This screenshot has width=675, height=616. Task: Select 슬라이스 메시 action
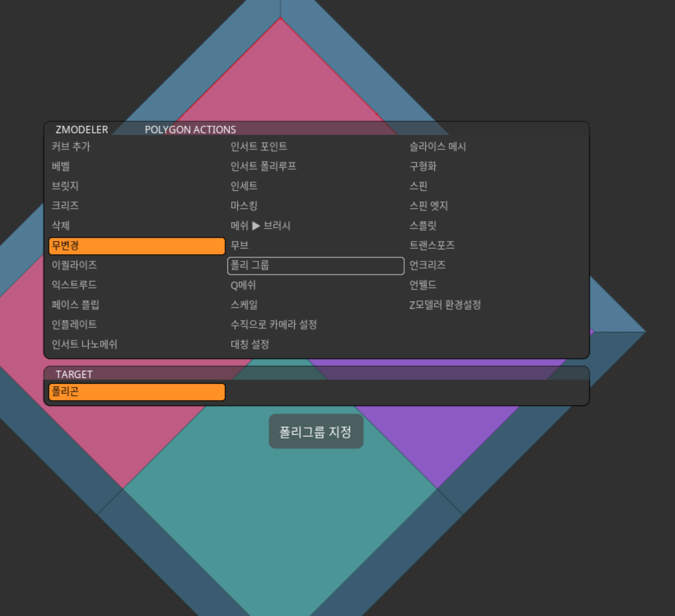(495, 147)
